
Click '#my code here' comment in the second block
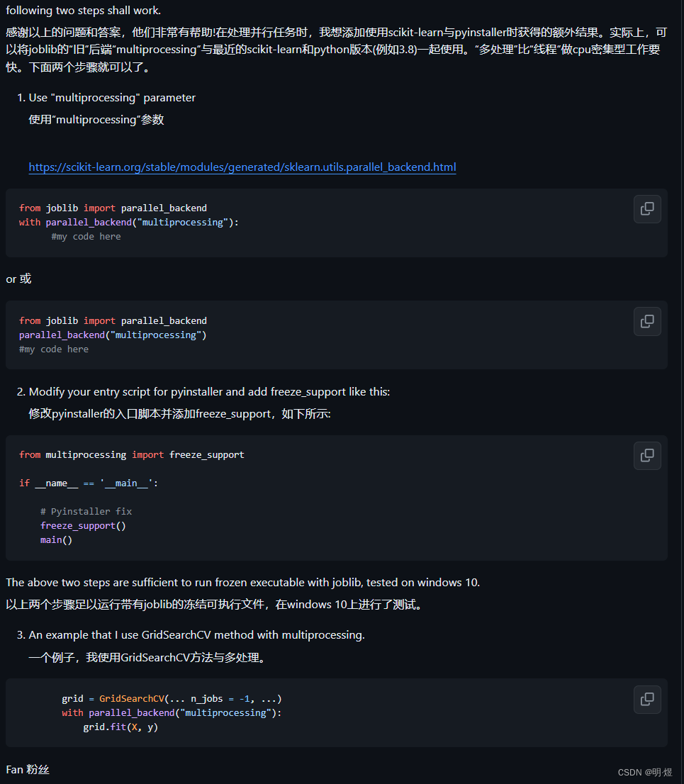point(53,349)
